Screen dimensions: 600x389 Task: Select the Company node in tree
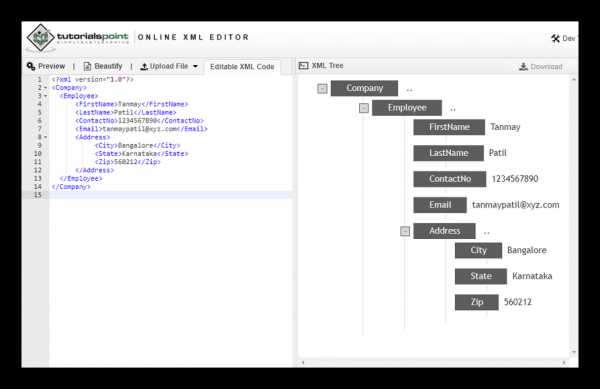(x=364, y=88)
